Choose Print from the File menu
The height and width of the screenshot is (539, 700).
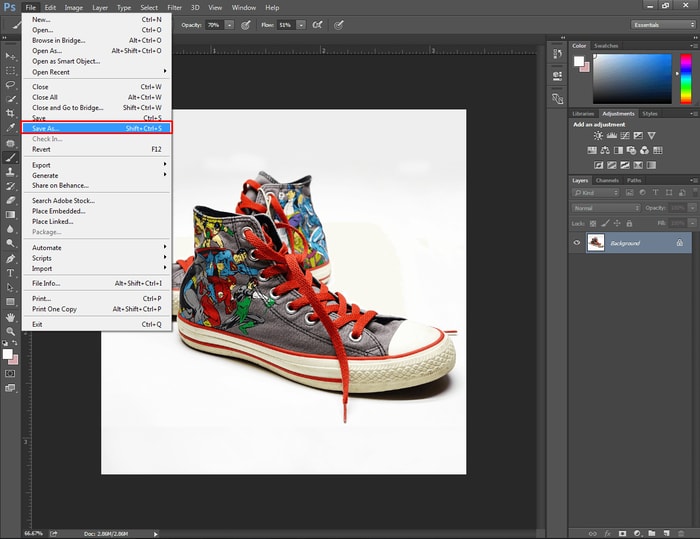[96, 298]
